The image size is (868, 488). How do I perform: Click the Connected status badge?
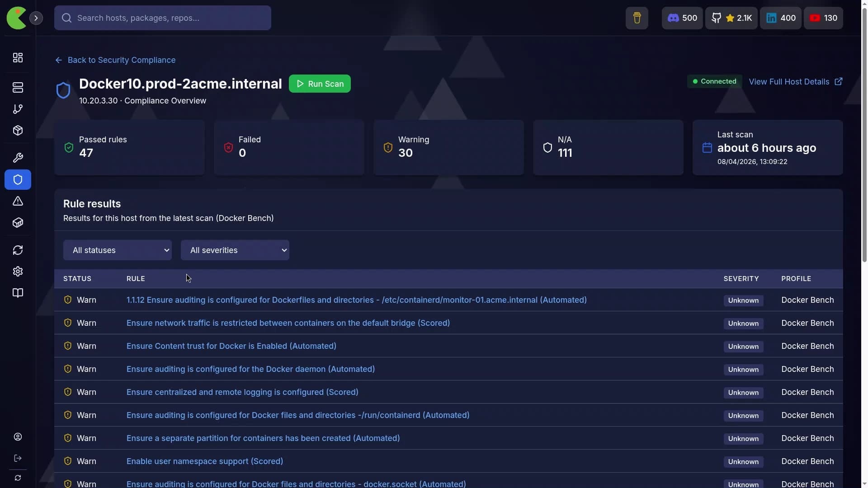pos(714,81)
